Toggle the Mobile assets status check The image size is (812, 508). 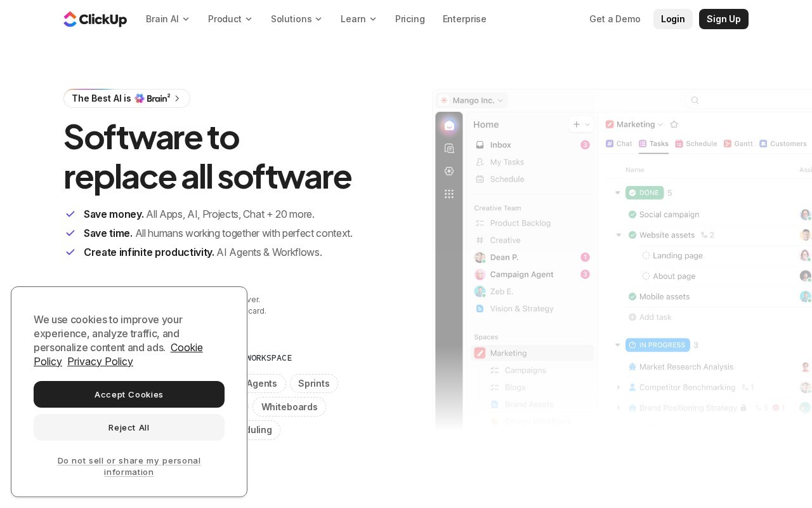[632, 297]
